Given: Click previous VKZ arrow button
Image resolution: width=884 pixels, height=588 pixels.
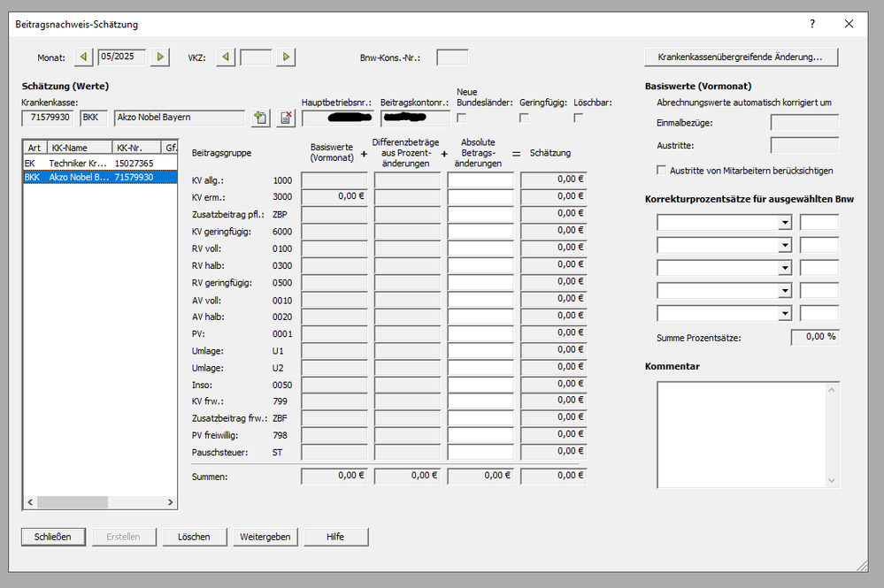Looking at the screenshot, I should point(227,57).
